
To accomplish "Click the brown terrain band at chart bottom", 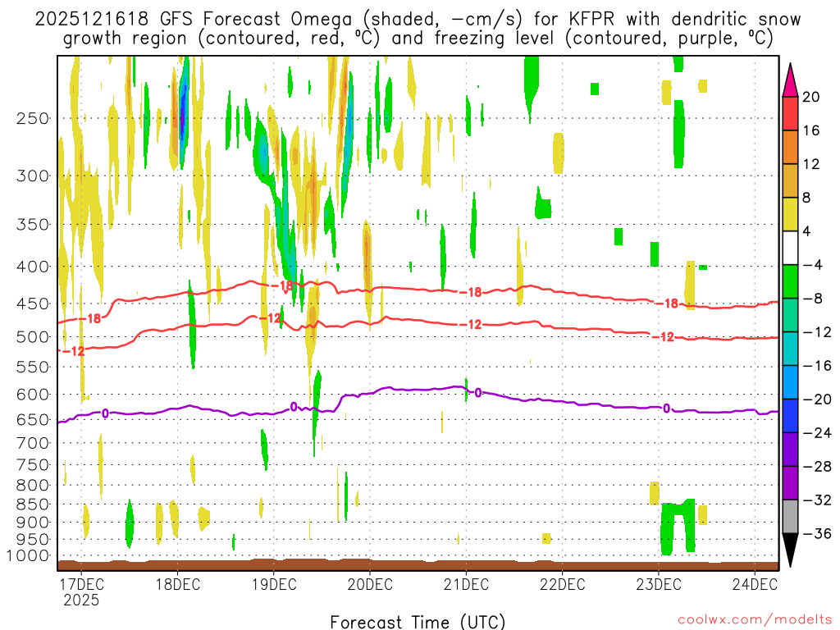I will [418, 565].
